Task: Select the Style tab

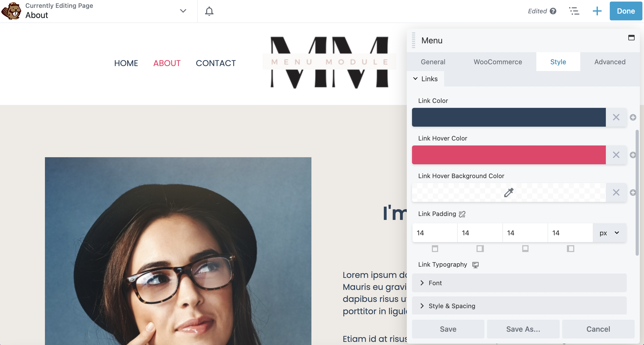Action: [x=558, y=61]
